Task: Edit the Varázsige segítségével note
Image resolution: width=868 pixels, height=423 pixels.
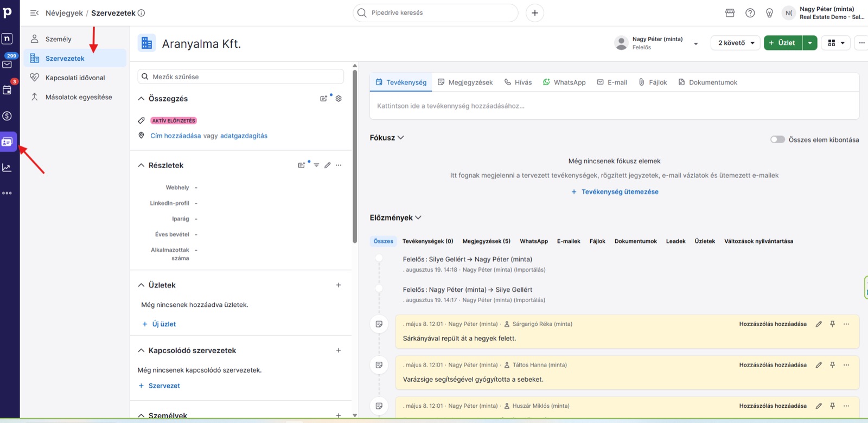Action: pos(819,365)
